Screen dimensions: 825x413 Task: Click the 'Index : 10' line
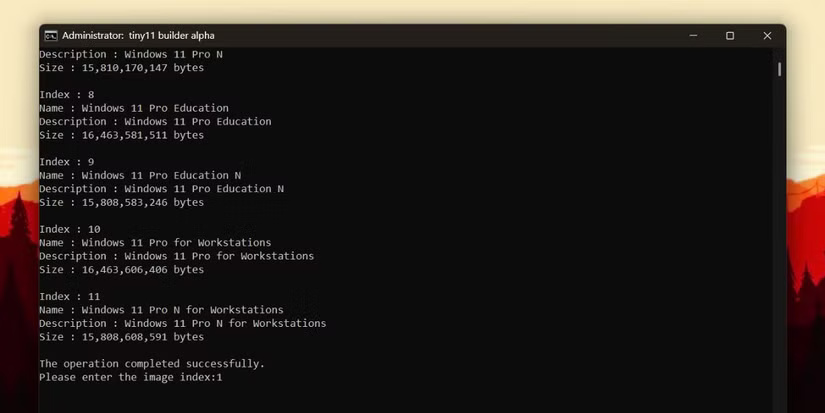coord(70,229)
